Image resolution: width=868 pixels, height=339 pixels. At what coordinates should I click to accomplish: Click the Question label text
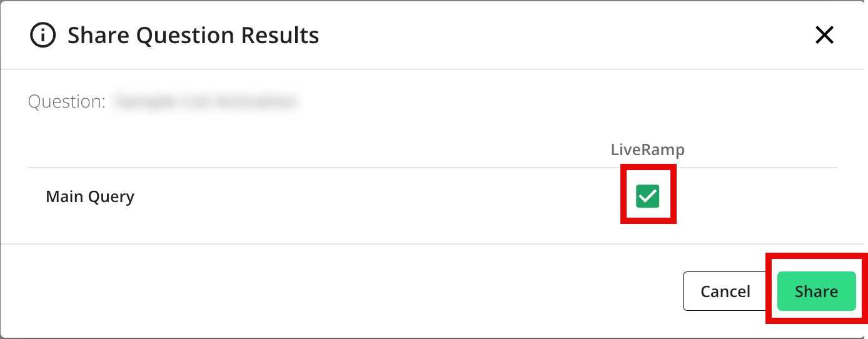[66, 101]
